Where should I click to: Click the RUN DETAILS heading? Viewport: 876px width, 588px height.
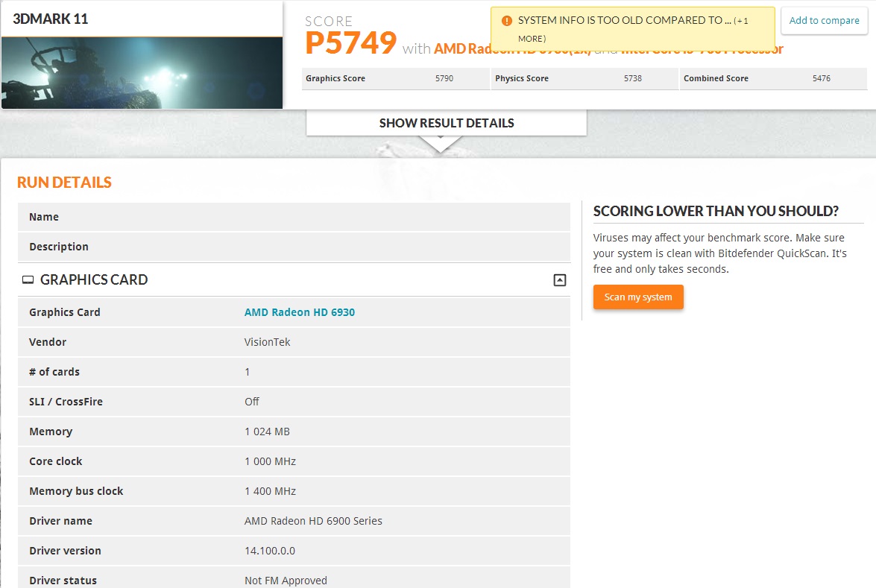coord(64,183)
